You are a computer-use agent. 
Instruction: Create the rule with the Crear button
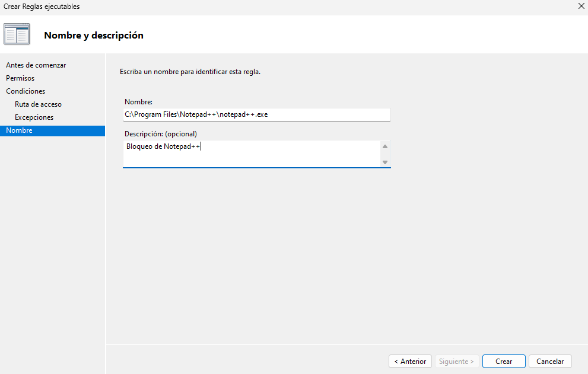click(x=504, y=362)
